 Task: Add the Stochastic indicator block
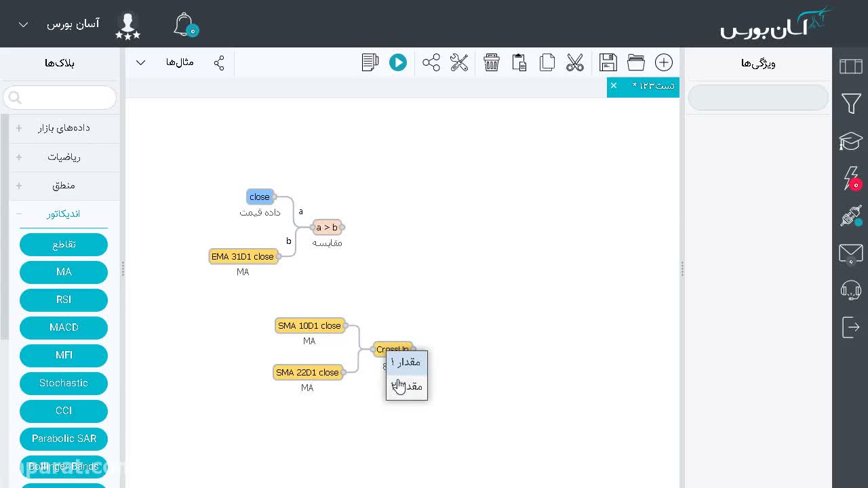coord(64,383)
